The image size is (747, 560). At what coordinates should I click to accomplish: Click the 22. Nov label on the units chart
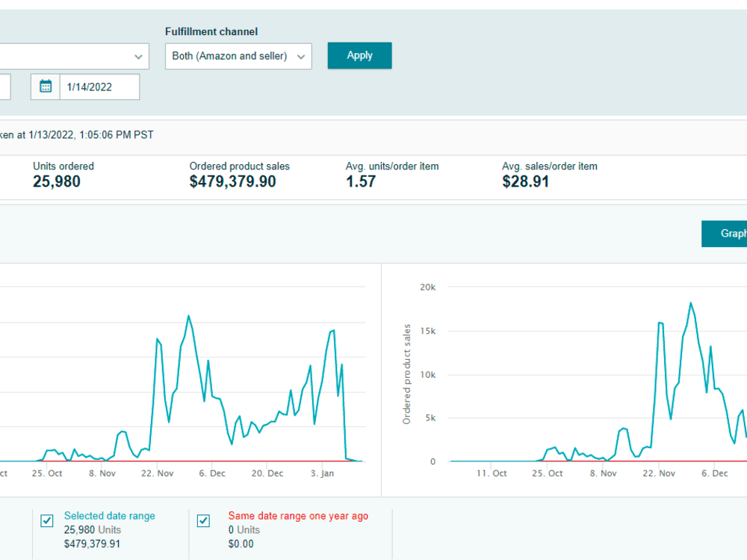tap(157, 473)
